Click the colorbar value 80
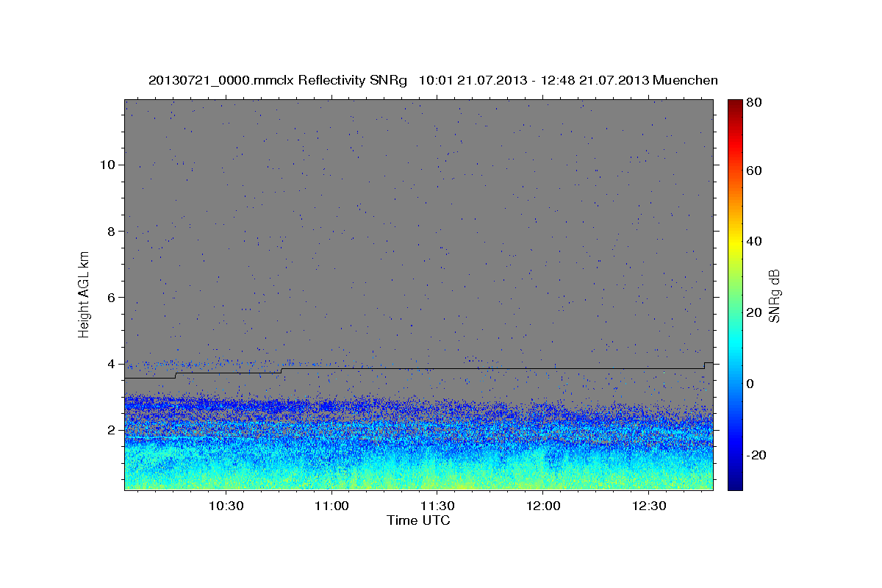The image size is (882, 588). (756, 103)
